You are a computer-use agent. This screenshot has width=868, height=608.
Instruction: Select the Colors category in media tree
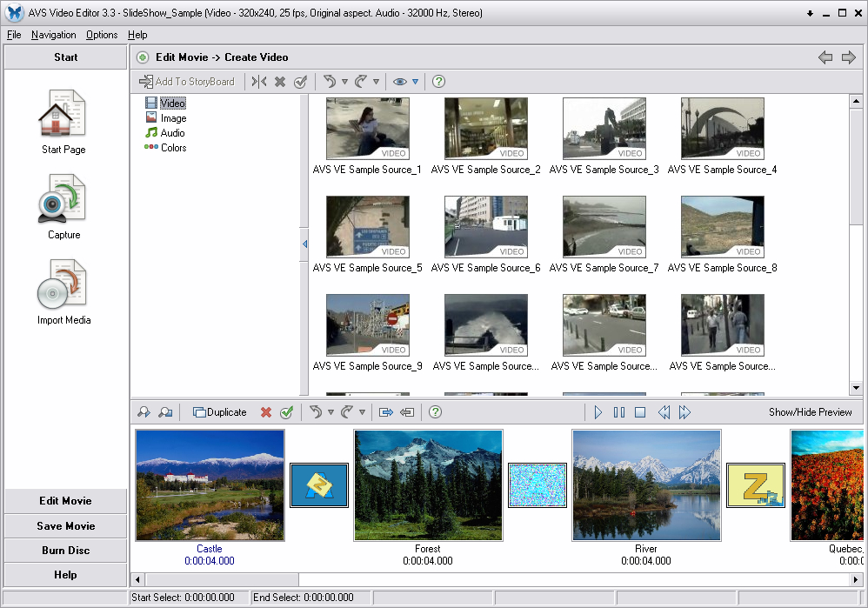tap(173, 148)
